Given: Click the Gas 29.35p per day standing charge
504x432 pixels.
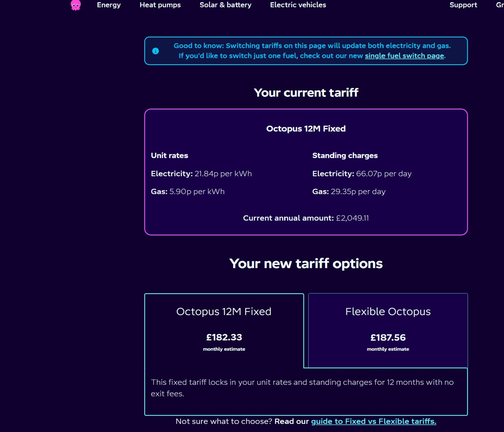Looking at the screenshot, I should tap(349, 191).
